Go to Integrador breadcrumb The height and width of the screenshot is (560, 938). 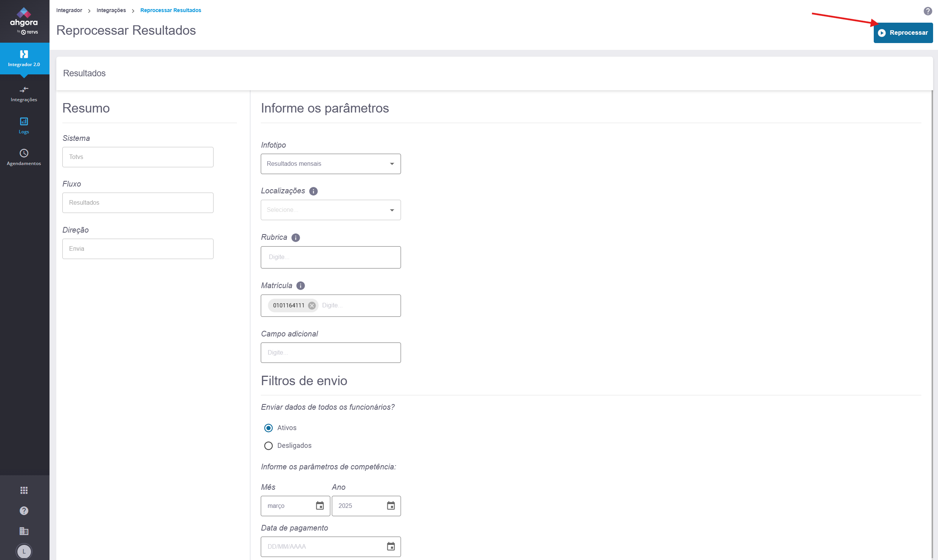[69, 10]
